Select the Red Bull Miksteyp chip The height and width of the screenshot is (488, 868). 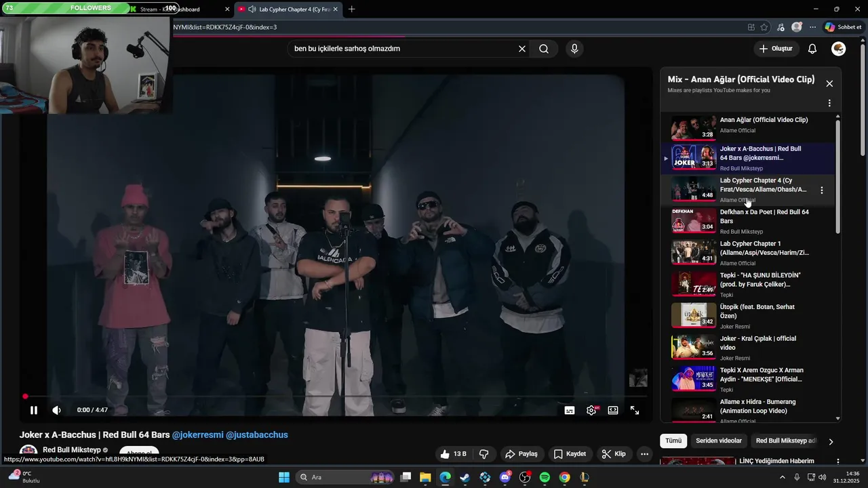(785, 441)
